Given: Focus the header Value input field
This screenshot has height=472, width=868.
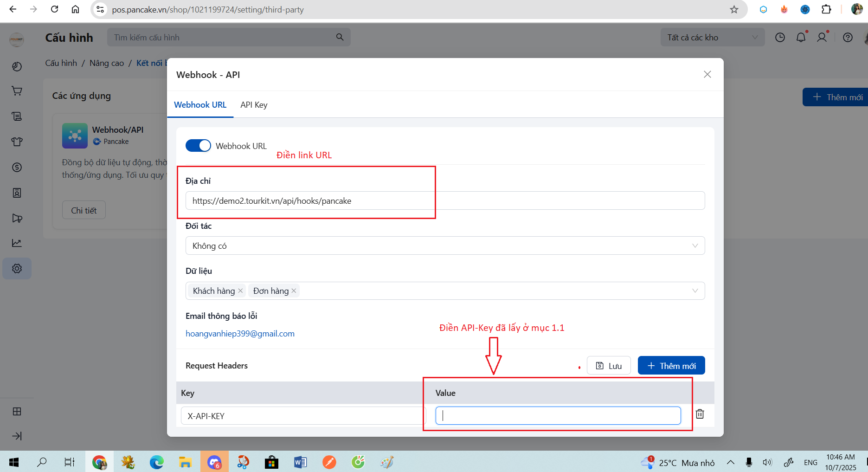Looking at the screenshot, I should pos(558,416).
